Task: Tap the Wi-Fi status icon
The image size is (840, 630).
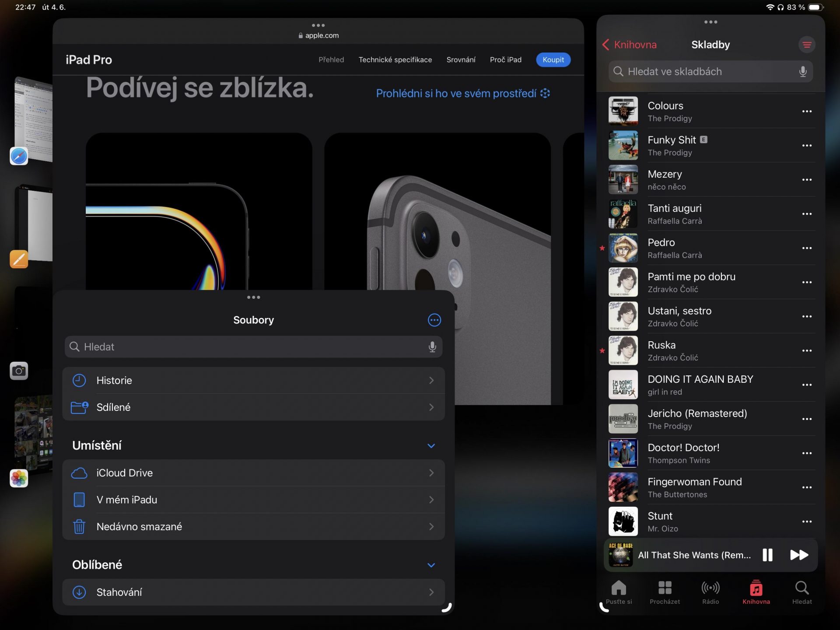Action: coord(770,7)
